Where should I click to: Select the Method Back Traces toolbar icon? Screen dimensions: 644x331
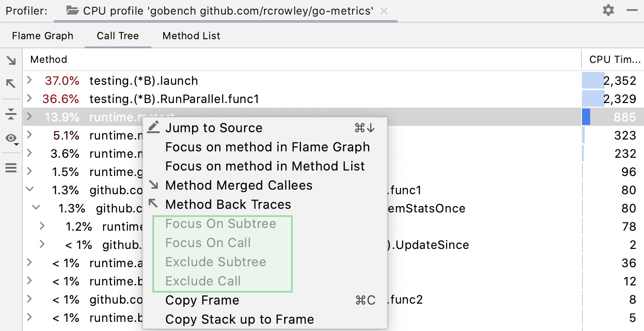[11, 83]
